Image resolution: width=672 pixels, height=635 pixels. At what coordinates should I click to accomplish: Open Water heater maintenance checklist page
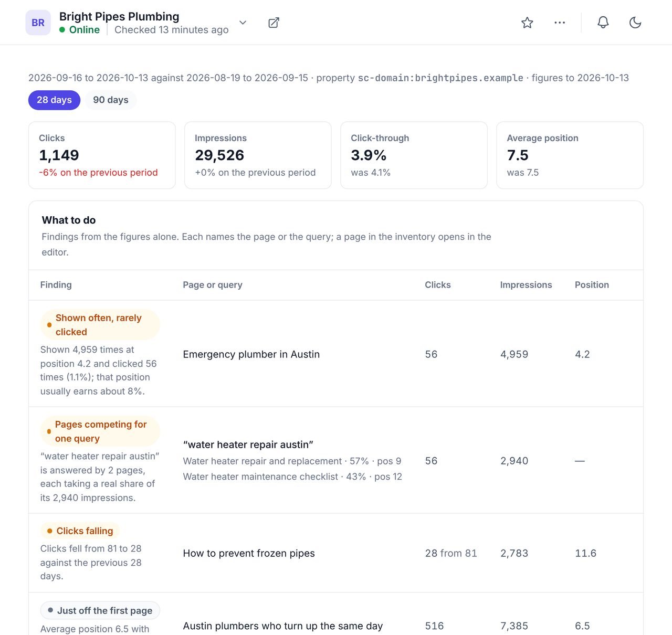coord(260,477)
